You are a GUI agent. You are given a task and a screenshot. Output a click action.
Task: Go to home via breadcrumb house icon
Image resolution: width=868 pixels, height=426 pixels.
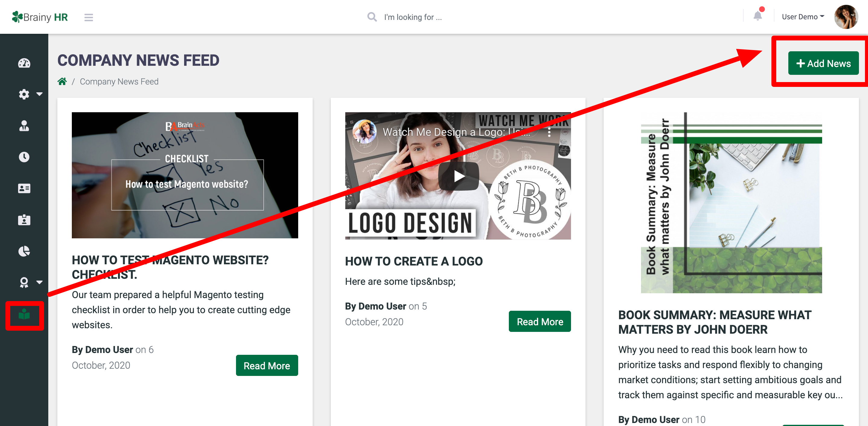[62, 81]
